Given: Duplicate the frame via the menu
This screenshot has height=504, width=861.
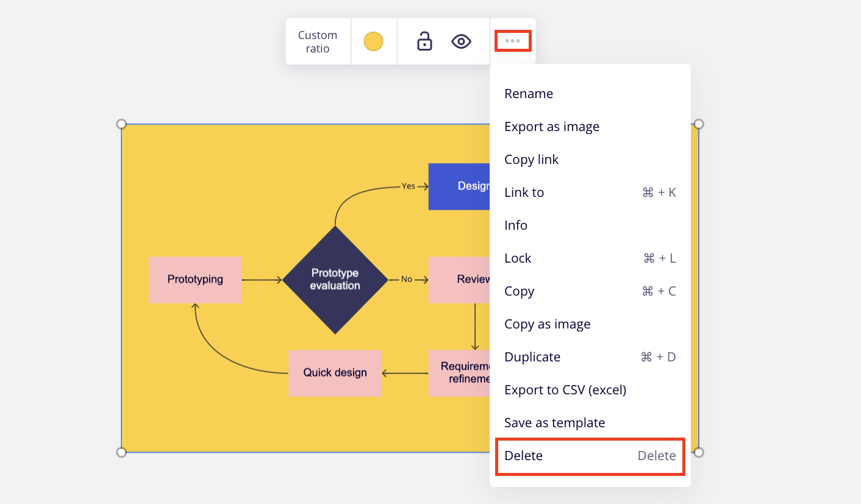Looking at the screenshot, I should (532, 357).
